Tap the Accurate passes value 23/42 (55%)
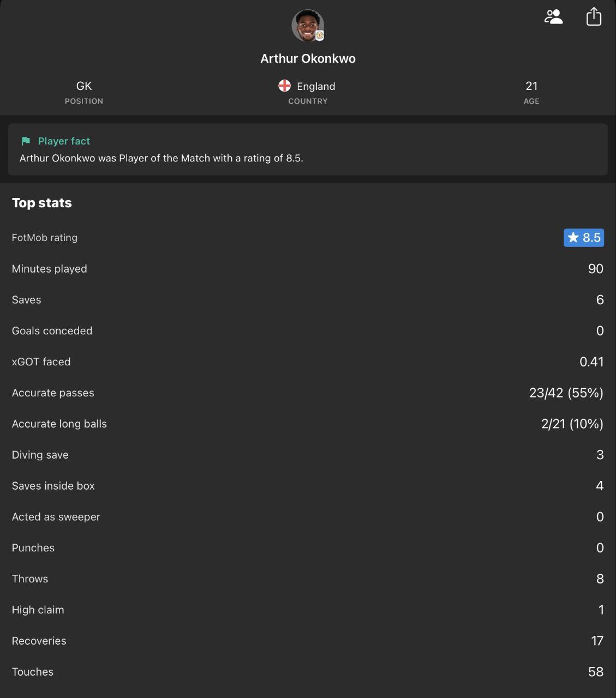 click(x=566, y=393)
